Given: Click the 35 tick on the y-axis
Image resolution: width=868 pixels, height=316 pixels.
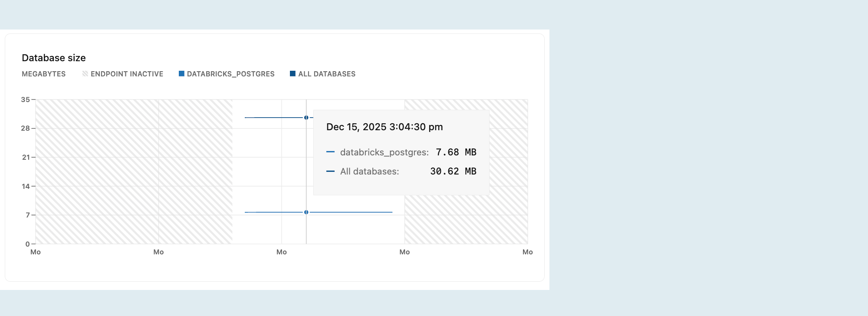Looking at the screenshot, I should tap(25, 99).
